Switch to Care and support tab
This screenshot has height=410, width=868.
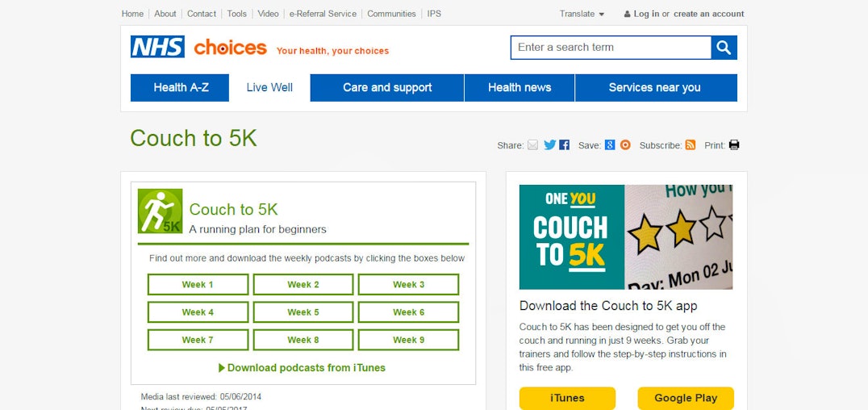click(x=387, y=88)
